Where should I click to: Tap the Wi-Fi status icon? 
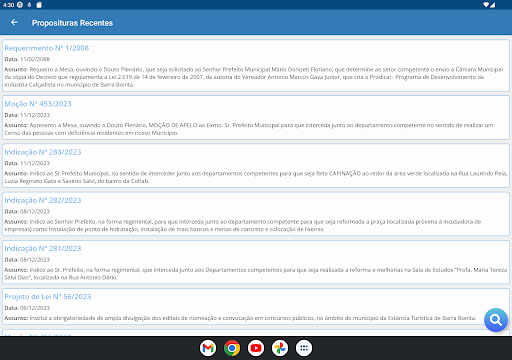[x=486, y=5]
